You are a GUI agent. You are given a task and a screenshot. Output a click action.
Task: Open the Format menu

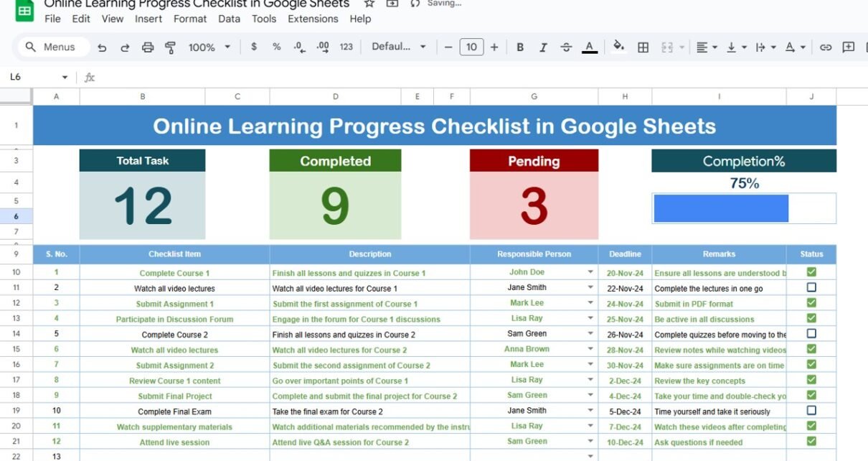click(x=190, y=19)
